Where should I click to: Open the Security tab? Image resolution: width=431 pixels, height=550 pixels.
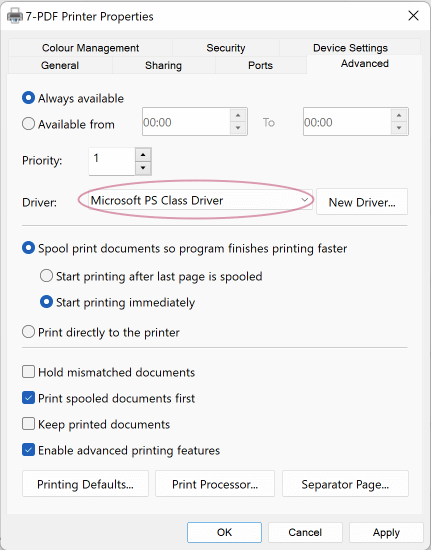(x=225, y=48)
